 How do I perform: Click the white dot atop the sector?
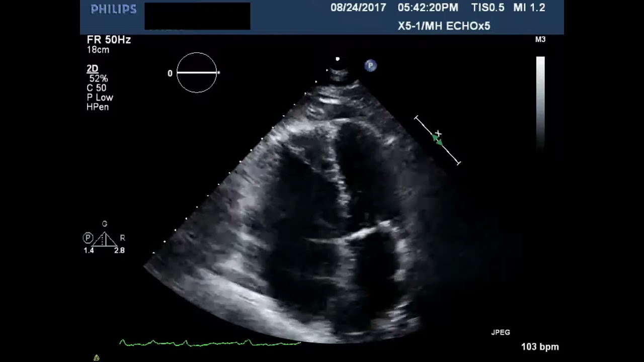pyautogui.click(x=338, y=59)
